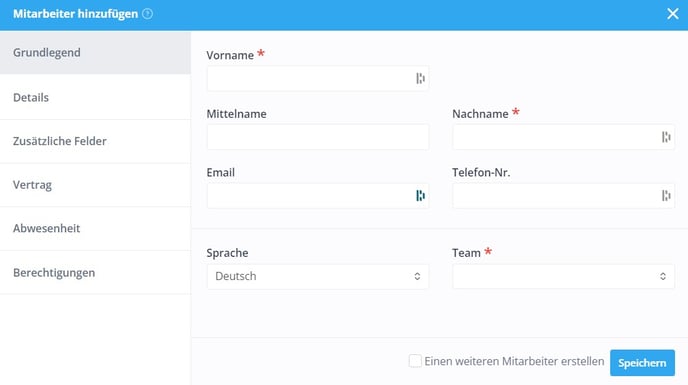The image size is (688, 385).
Task: Click the Speichern button
Action: 642,363
